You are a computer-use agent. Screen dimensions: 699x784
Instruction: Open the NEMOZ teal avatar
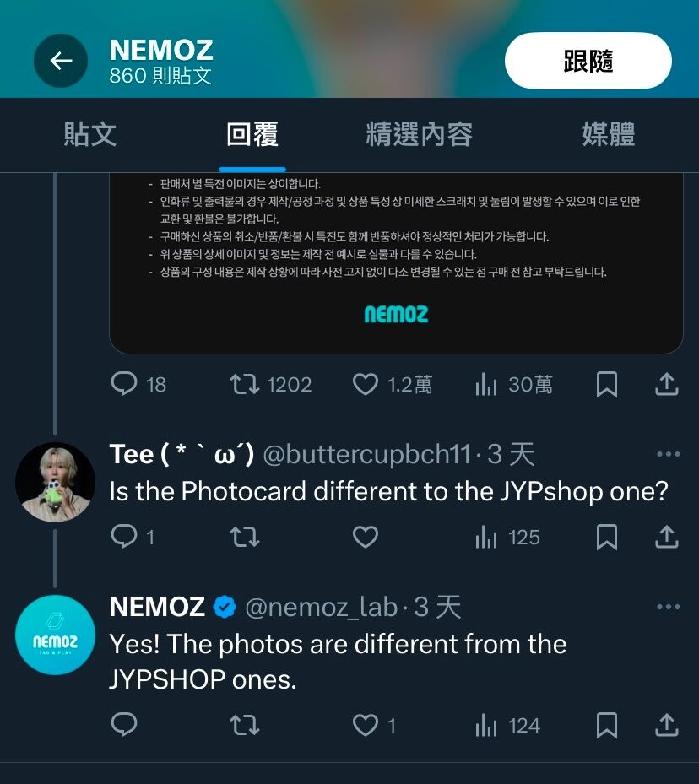pos(55,635)
